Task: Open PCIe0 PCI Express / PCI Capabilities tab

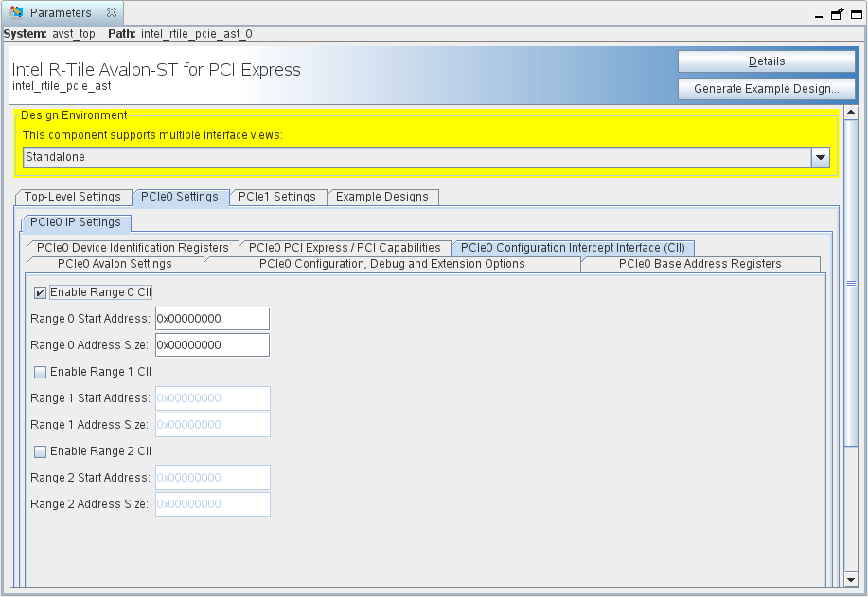Action: click(345, 248)
